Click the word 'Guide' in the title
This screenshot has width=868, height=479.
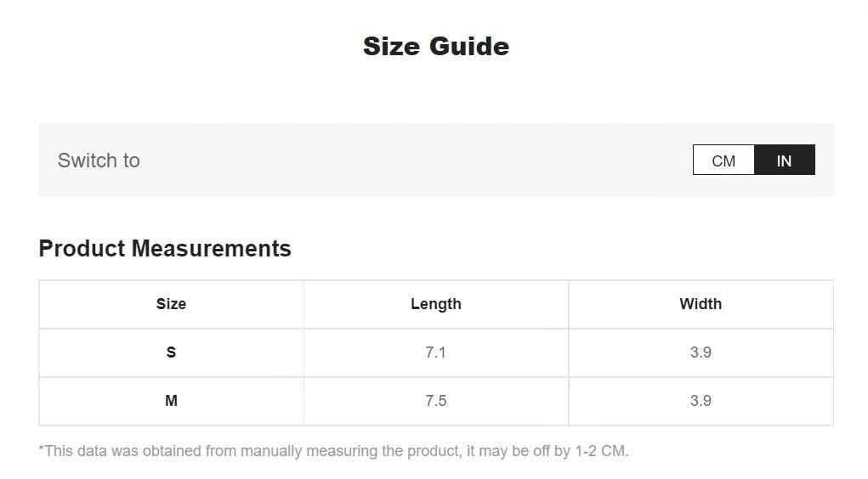[468, 46]
